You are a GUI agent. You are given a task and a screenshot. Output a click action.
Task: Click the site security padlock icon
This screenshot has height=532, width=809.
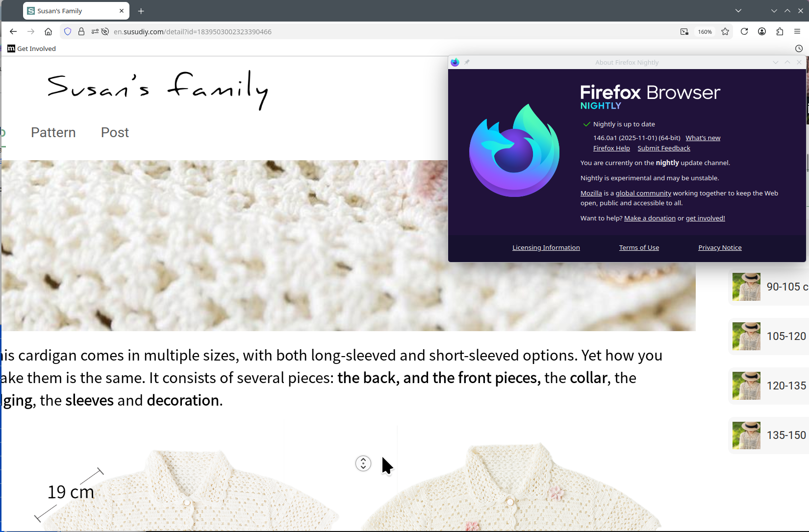[81, 32]
